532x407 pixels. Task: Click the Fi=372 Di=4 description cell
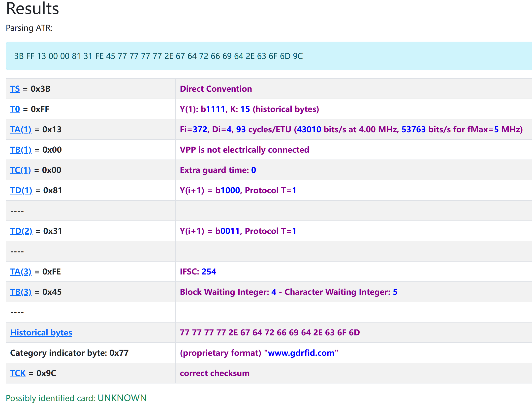click(351, 130)
